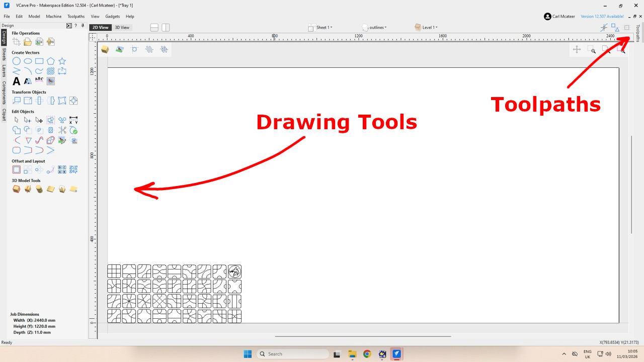Click the VCarve Pro taskbar icon

(x=396, y=354)
